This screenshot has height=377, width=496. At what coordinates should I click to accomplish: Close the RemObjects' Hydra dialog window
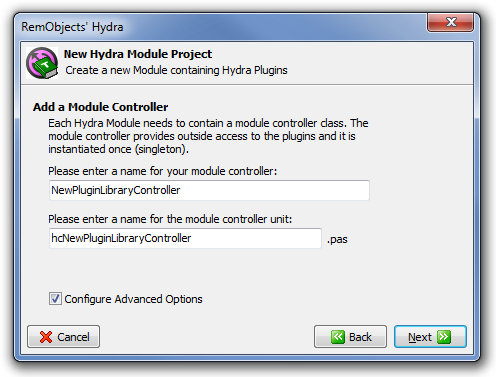(450, 22)
